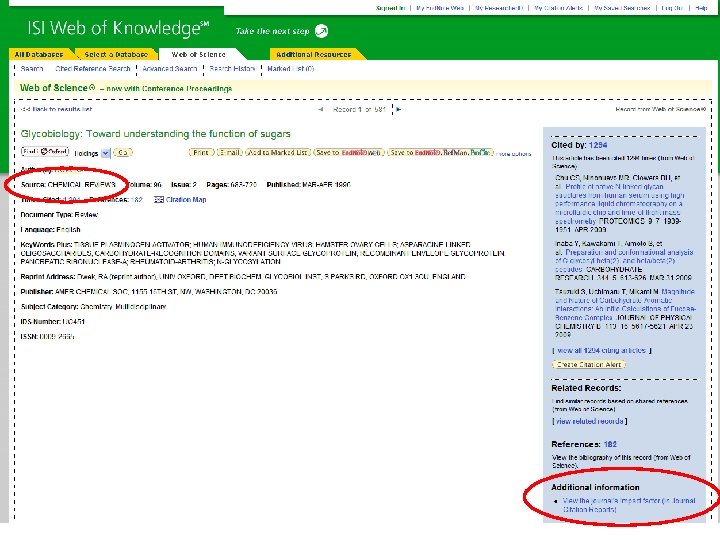The image size is (720, 540).
Task: Open My Citation Alerts link
Action: (559, 8)
